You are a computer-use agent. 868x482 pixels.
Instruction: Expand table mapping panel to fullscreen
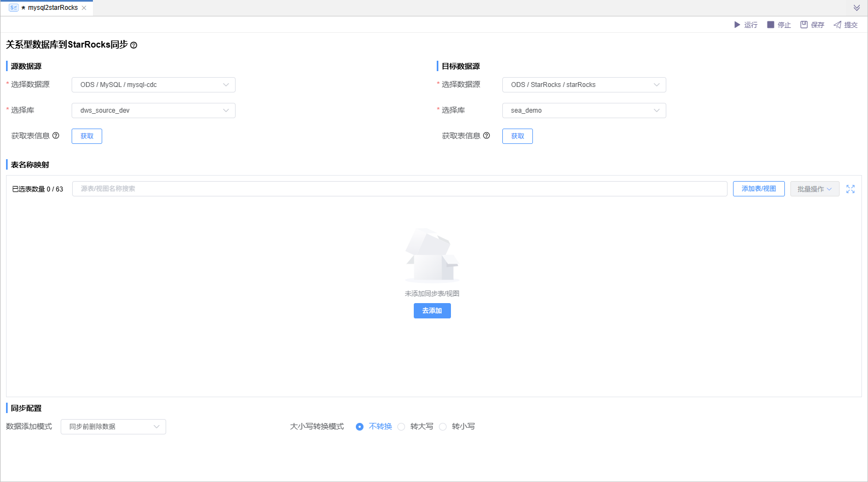tap(851, 189)
